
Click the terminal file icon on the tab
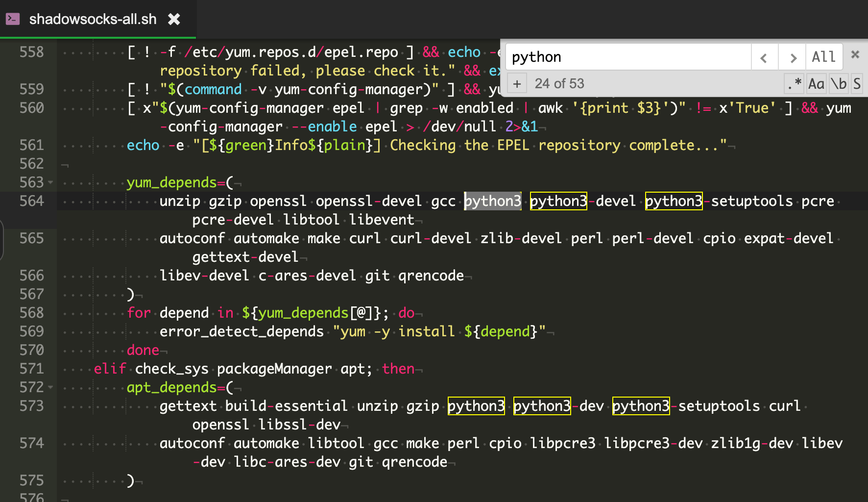click(13, 19)
